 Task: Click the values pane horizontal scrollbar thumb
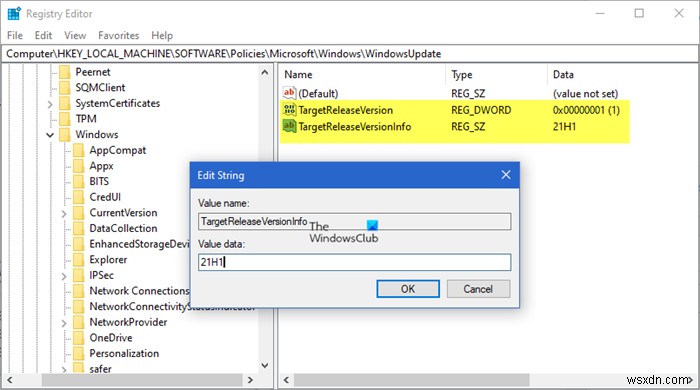[x=412, y=380]
